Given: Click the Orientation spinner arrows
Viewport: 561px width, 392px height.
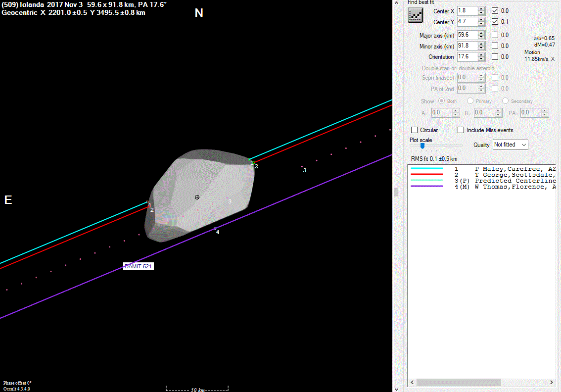Looking at the screenshot, I should click(x=481, y=57).
